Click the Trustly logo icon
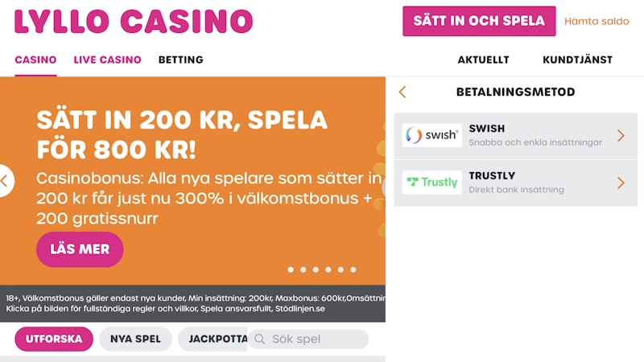 click(431, 183)
